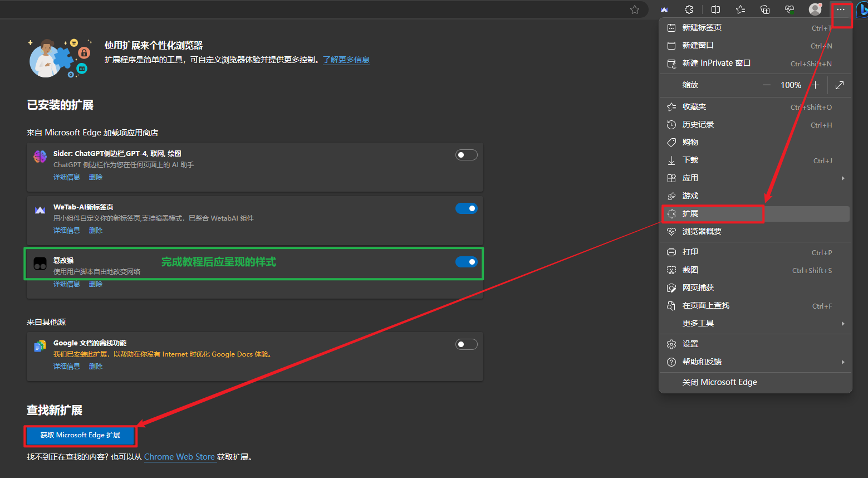Viewport: 868px width, 478px height.
Task: Open 游戏 menu item
Action: 756,196
